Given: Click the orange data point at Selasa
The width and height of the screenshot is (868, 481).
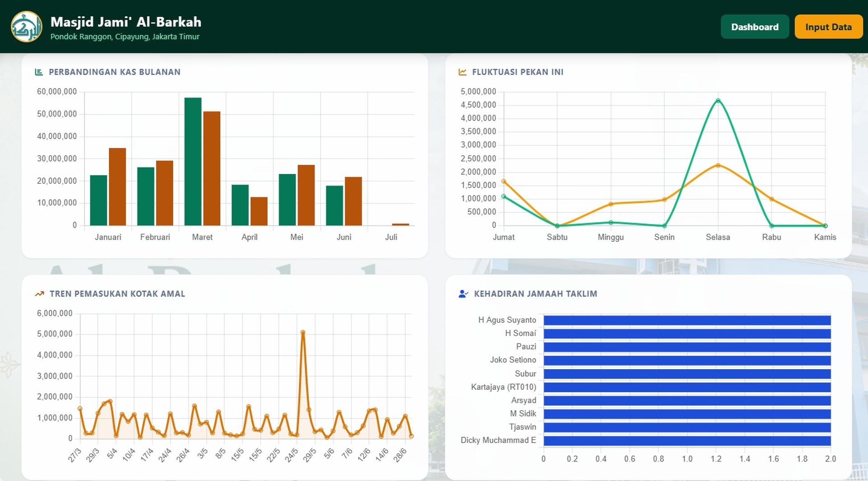Looking at the screenshot, I should (x=718, y=165).
